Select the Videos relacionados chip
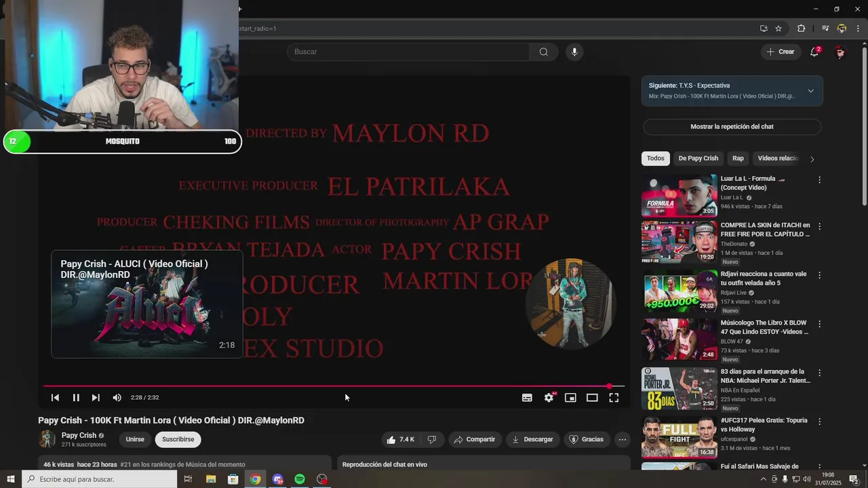Image resolution: width=868 pixels, height=488 pixels. [778, 158]
